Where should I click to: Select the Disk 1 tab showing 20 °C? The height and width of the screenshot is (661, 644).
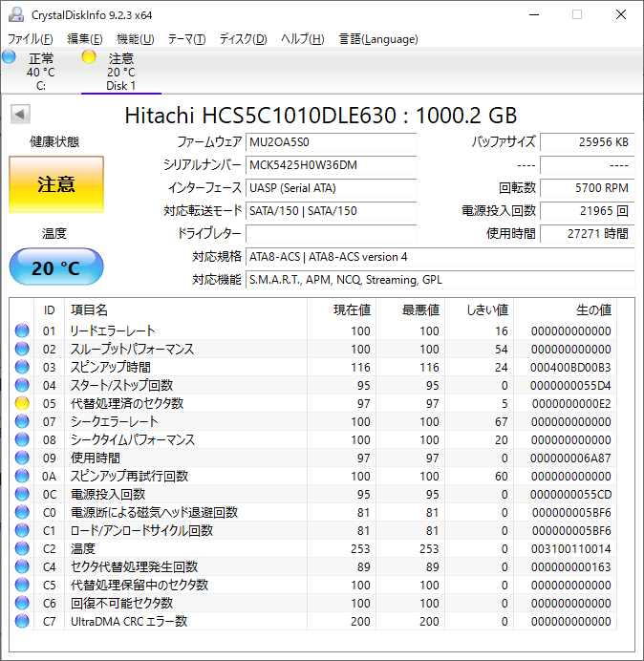(121, 72)
